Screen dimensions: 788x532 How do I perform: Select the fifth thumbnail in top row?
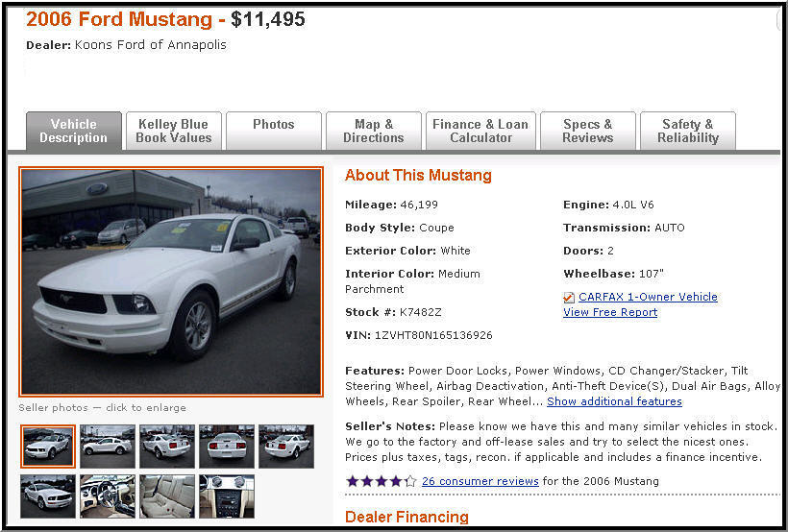point(286,447)
